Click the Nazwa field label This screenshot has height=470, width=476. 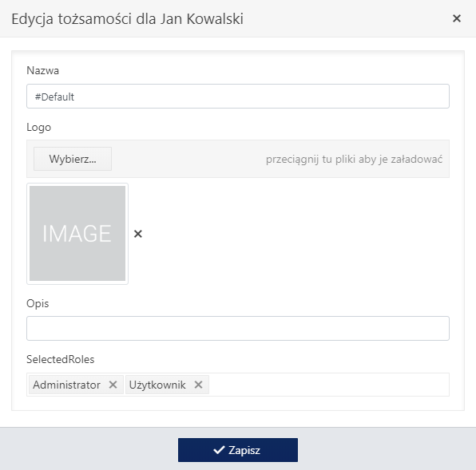click(42, 70)
